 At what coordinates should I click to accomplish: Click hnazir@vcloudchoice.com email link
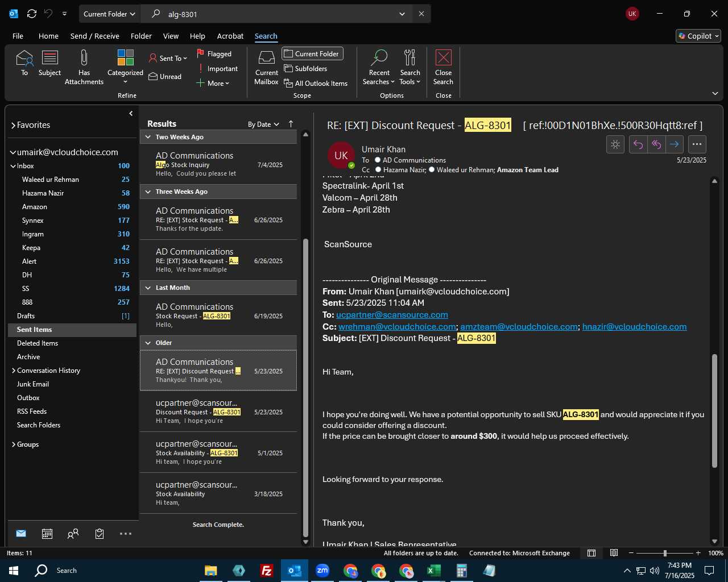pyautogui.click(x=634, y=326)
